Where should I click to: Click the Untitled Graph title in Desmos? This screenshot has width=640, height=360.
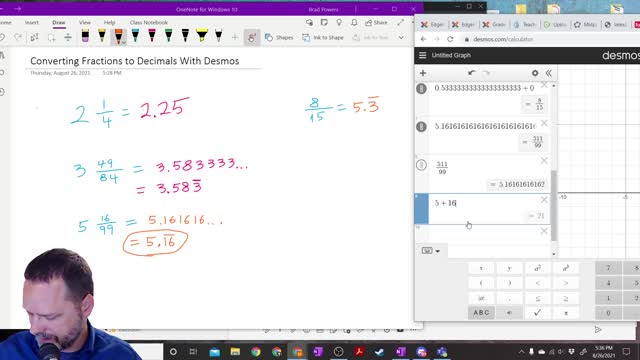tap(451, 55)
